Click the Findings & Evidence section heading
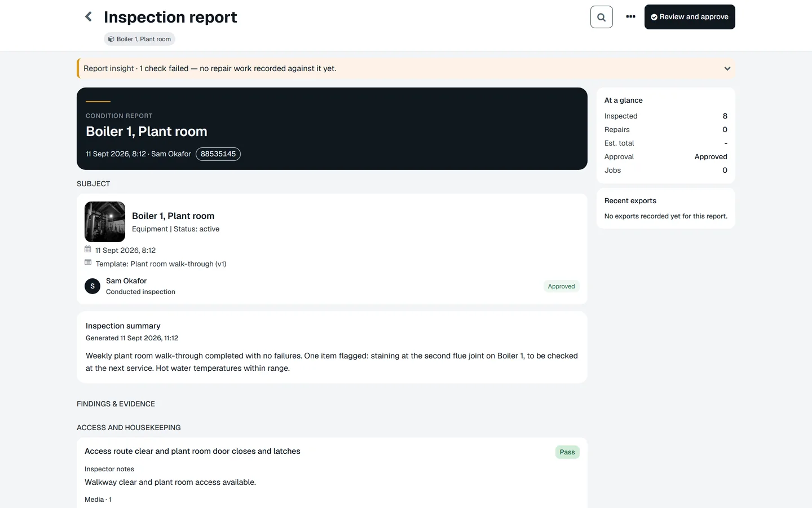Screen dimensions: 812x508 (x=116, y=404)
